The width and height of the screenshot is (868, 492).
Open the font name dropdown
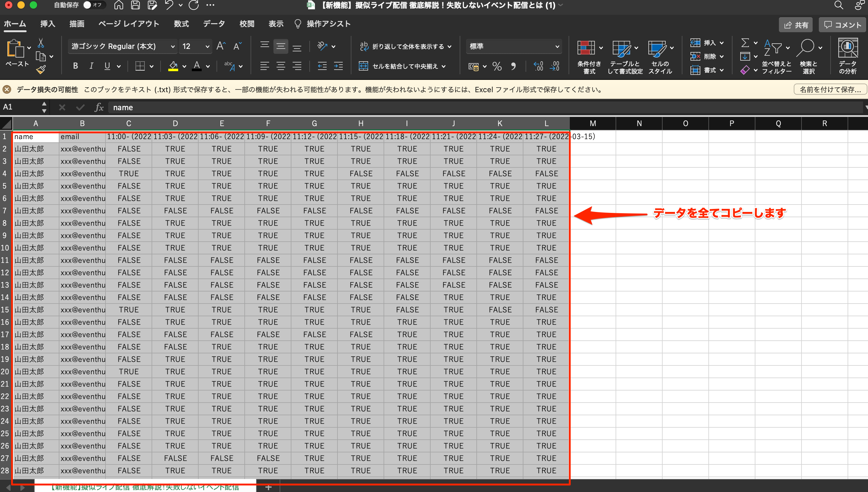pos(173,46)
